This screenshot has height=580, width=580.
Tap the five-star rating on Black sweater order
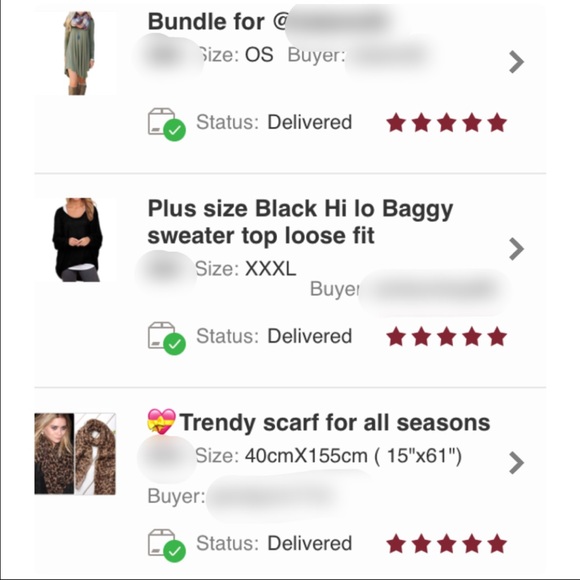(x=446, y=337)
